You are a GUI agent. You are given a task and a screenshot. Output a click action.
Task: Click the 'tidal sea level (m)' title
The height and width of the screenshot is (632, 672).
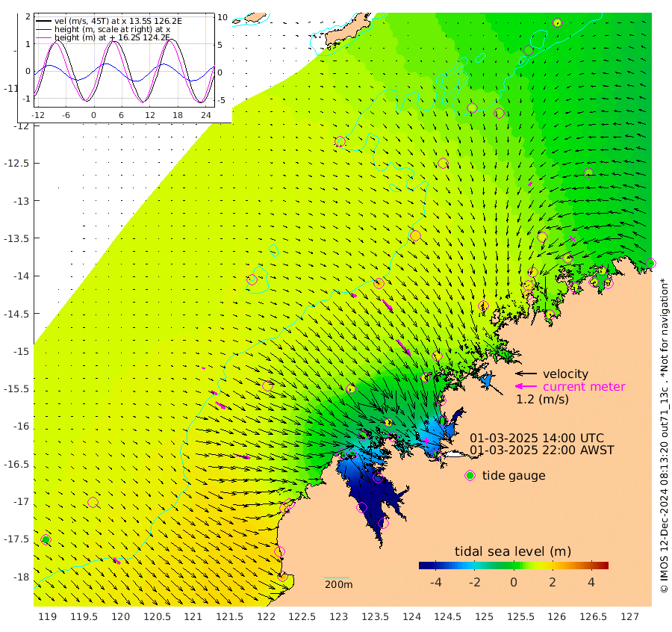pyautogui.click(x=513, y=551)
